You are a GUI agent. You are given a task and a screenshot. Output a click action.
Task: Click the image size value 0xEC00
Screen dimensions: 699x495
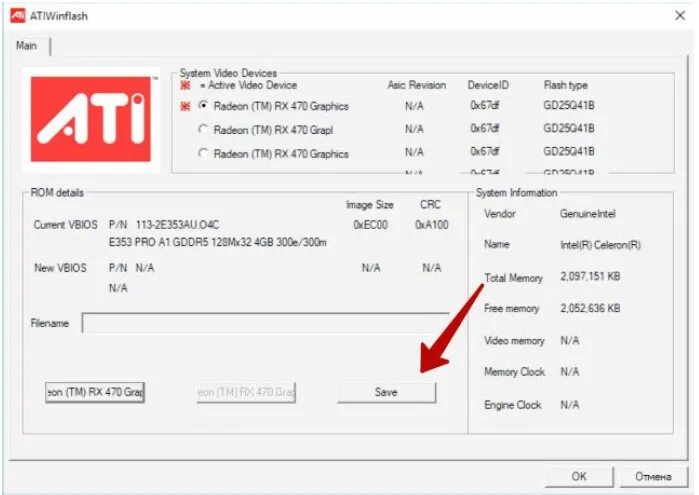point(370,225)
